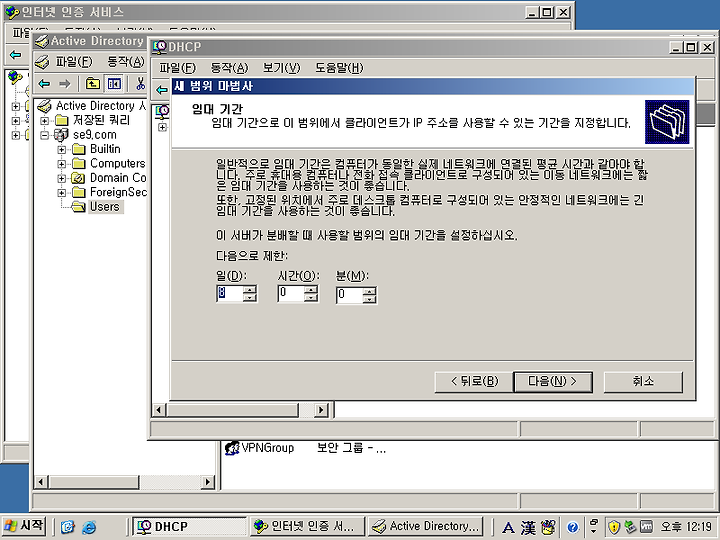Toggle the Show/Hide console tree icon
Viewport: 720px width, 540px height.
[113, 84]
